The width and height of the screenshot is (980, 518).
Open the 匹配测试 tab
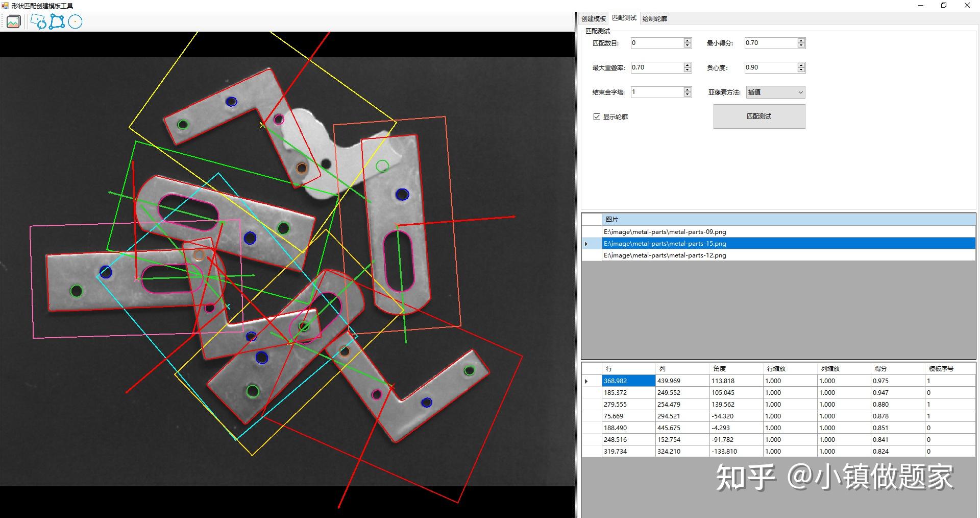pos(624,17)
